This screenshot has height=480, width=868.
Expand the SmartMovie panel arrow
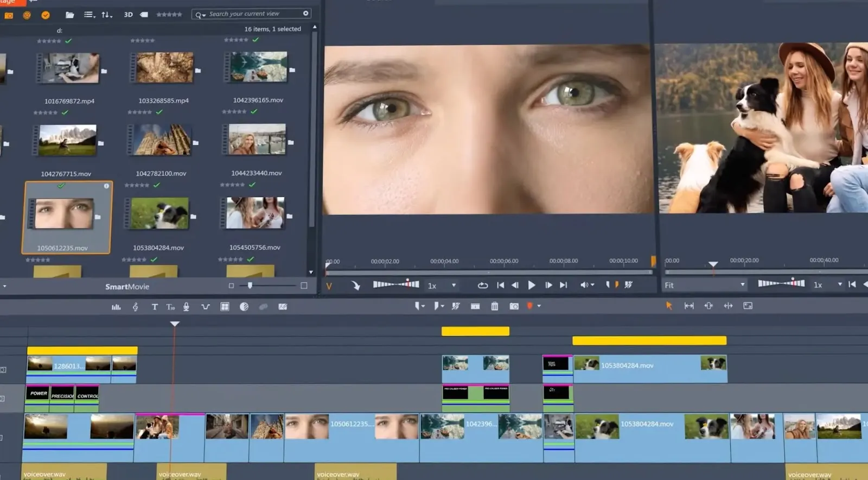coord(4,286)
